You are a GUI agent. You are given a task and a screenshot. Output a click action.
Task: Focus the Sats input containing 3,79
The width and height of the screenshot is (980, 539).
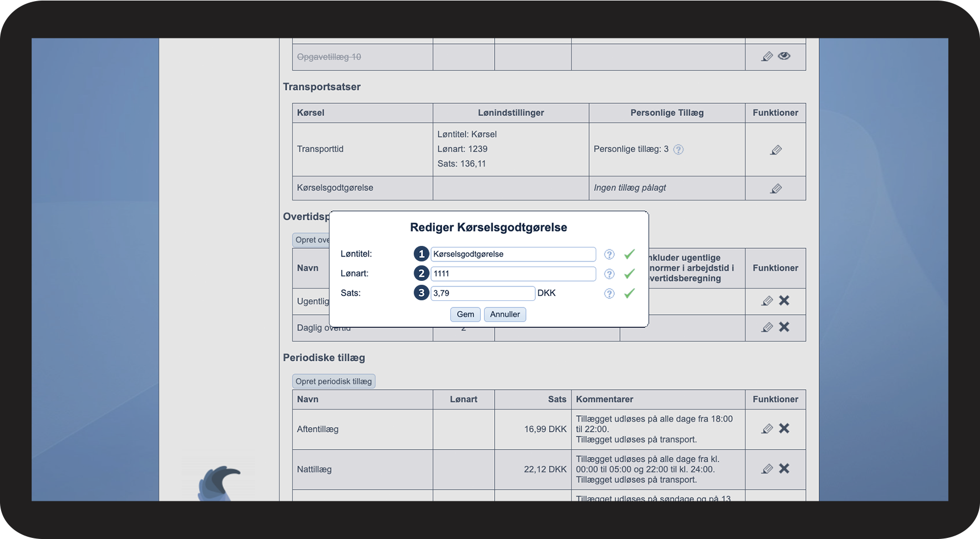[x=483, y=293]
